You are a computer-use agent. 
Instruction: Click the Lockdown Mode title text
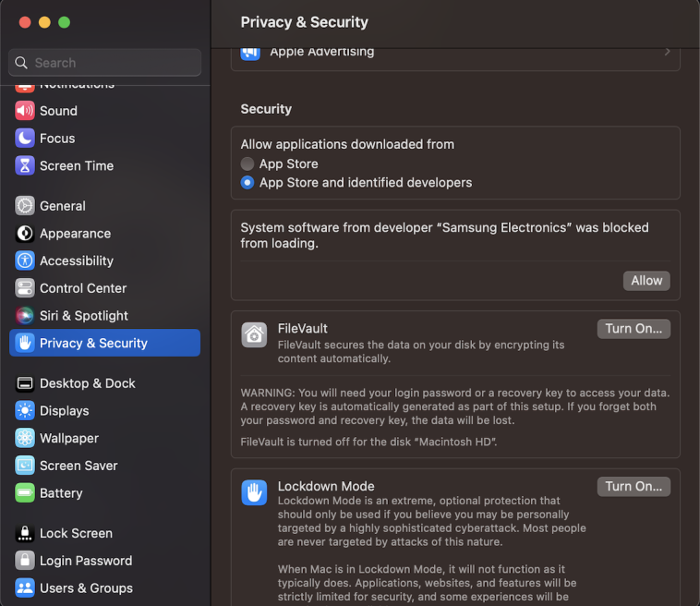[x=326, y=486]
